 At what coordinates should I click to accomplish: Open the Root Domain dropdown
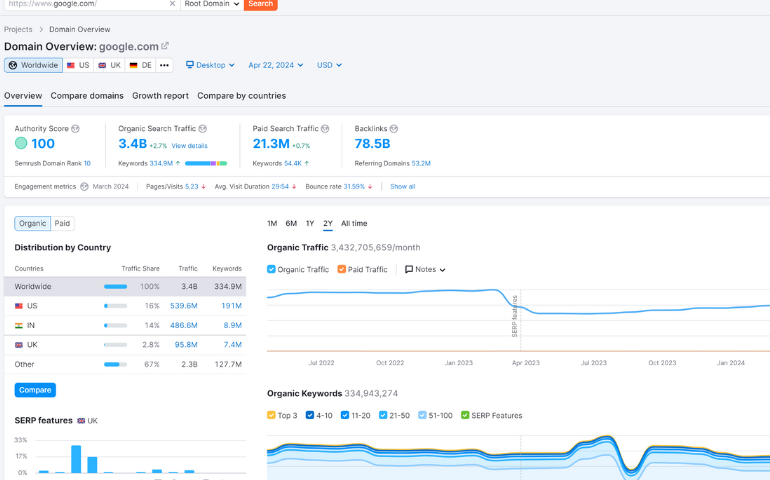[211, 4]
